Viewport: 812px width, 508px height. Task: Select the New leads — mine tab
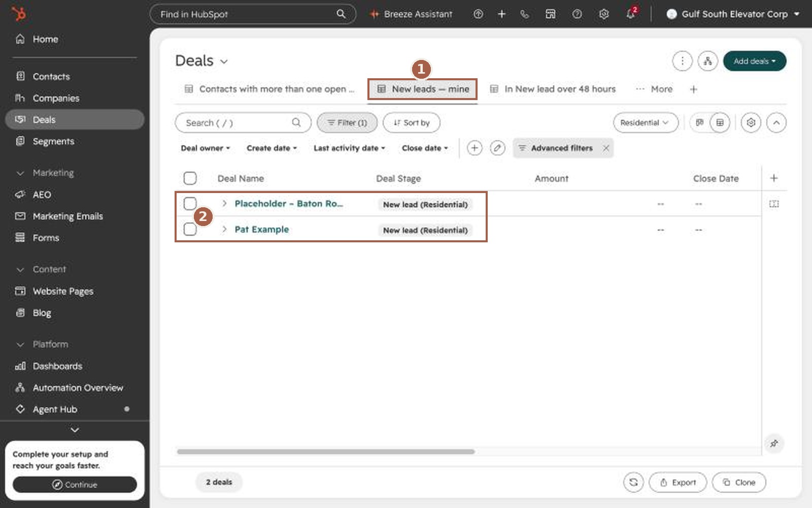(423, 89)
